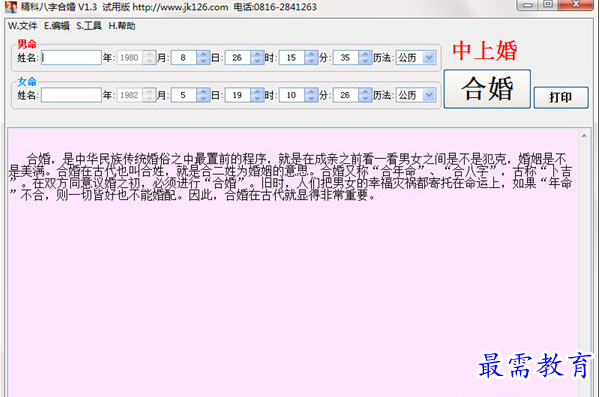This screenshot has width=600, height=397.
Task: Click the 男命 hour field showing 15
Action: pos(292,58)
